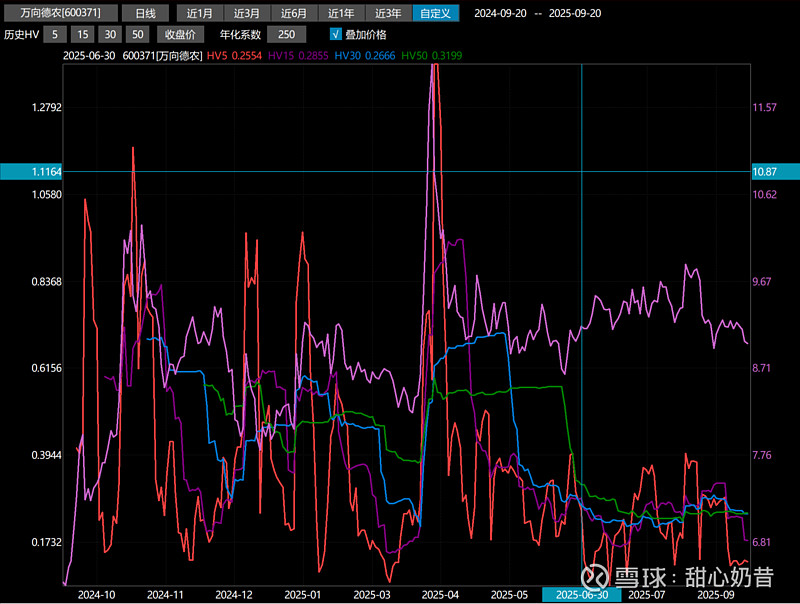Image resolution: width=800 pixels, height=604 pixels.
Task: Edit the start date 2024-09-20
Action: click(501, 13)
